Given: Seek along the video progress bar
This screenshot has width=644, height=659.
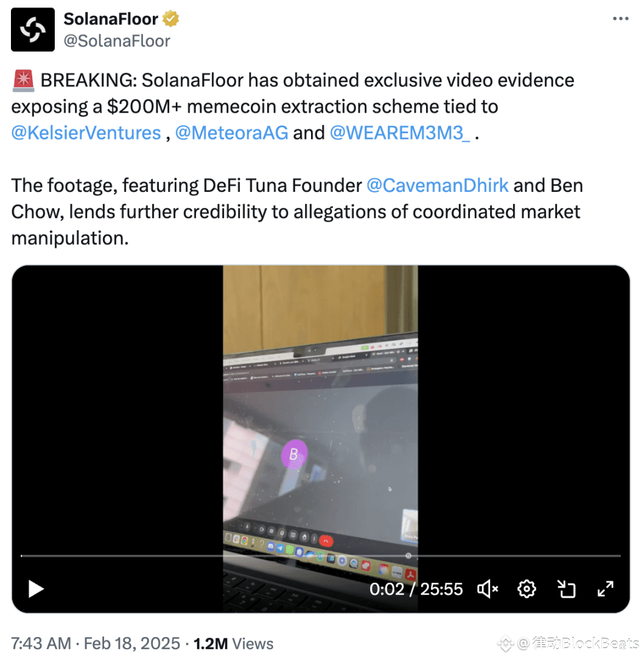Looking at the screenshot, I should pos(321,555).
